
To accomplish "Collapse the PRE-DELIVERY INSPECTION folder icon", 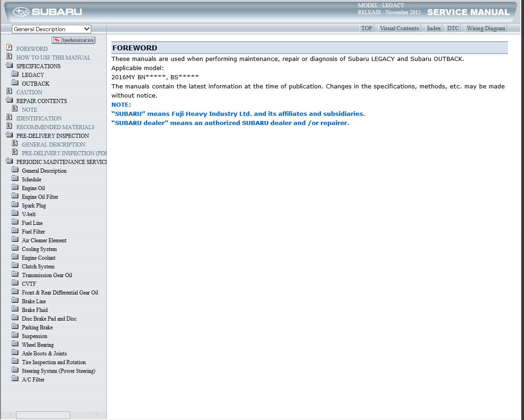I will coord(9,134).
